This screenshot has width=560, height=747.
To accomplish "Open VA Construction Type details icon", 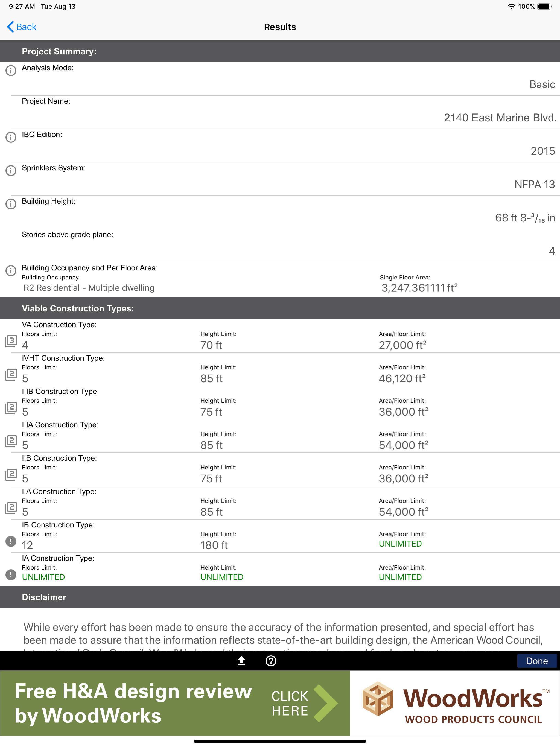I will 11,341.
